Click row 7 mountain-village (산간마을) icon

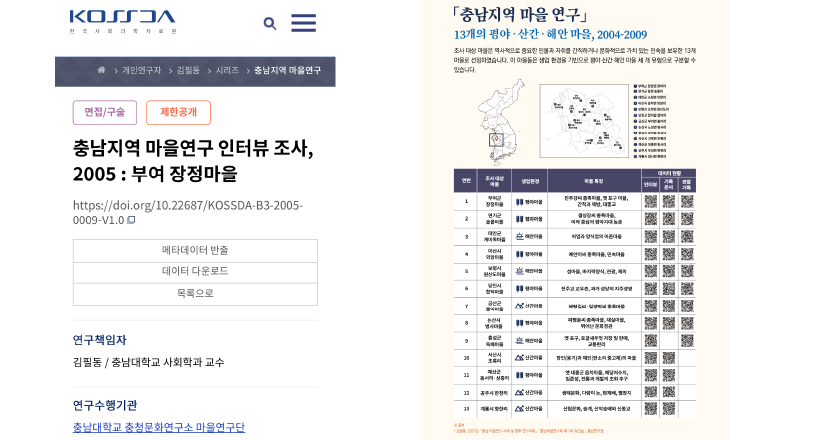pos(519,306)
